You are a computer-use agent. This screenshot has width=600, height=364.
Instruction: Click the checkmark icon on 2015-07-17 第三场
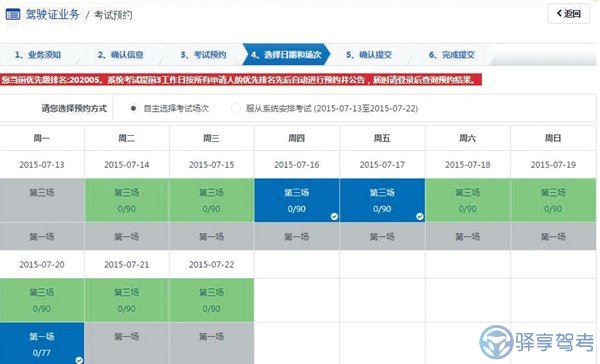tap(420, 217)
